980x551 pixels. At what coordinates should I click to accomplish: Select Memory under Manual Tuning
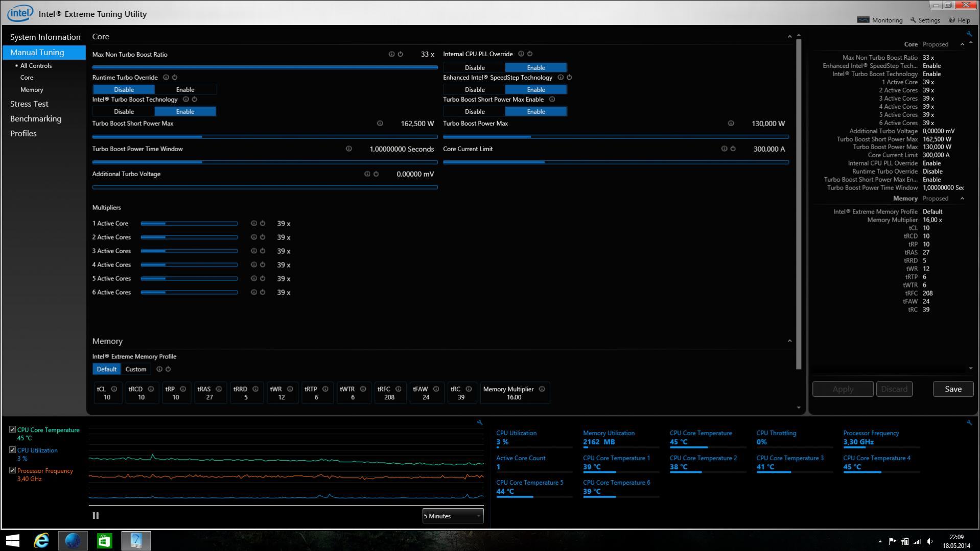(32, 90)
